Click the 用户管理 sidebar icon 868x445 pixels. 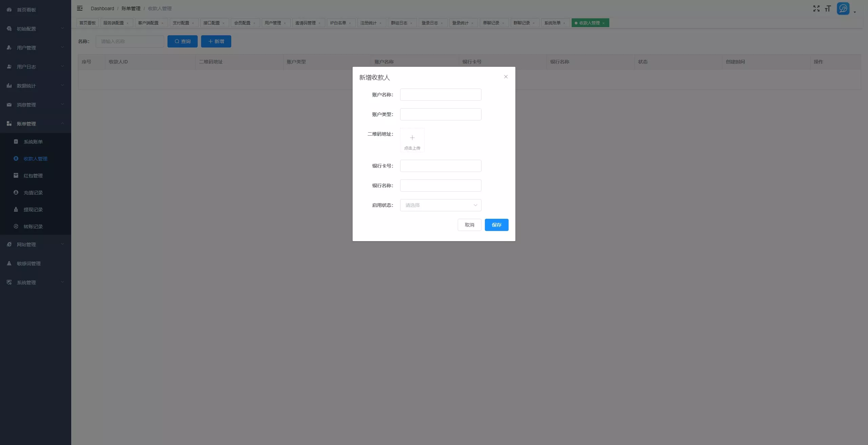[9, 47]
